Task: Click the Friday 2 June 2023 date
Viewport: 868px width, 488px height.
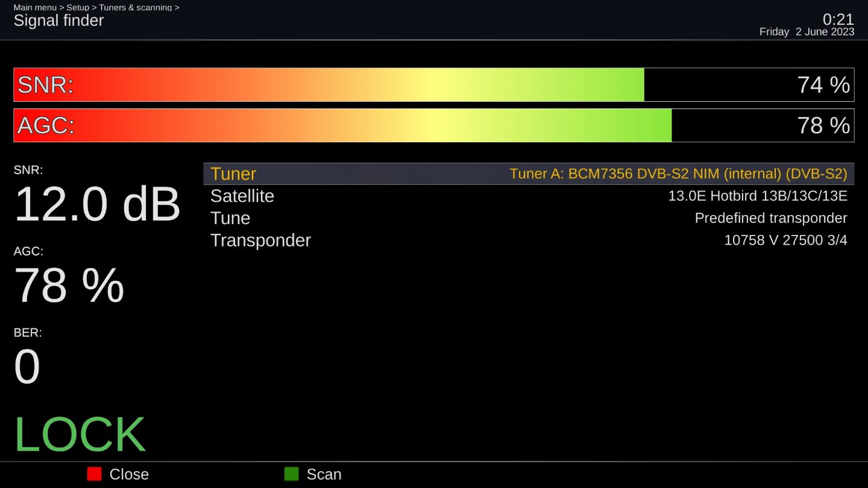Action: tap(807, 32)
